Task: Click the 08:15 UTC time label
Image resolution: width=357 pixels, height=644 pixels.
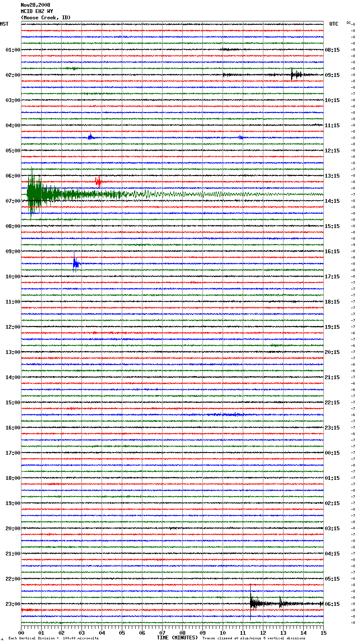Action: [x=332, y=50]
